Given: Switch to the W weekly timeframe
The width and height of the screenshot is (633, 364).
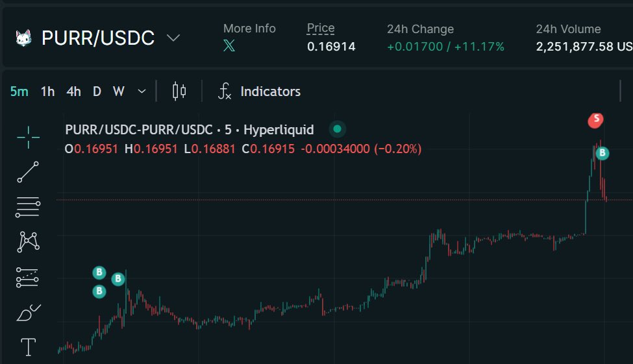Looking at the screenshot, I should tap(118, 91).
